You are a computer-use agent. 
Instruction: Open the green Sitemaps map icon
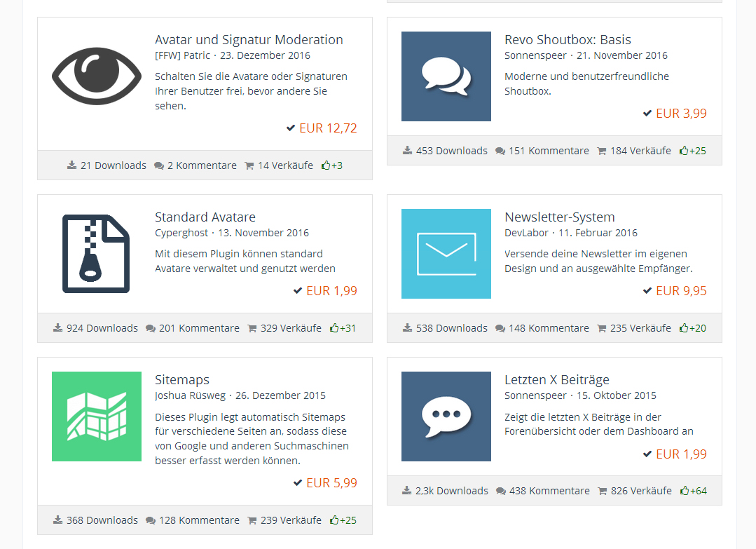pos(97,416)
